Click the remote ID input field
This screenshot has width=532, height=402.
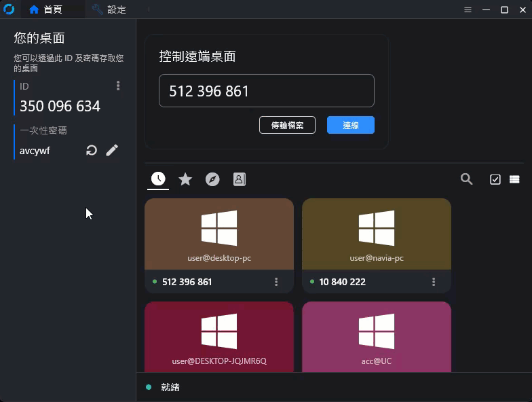(x=266, y=91)
